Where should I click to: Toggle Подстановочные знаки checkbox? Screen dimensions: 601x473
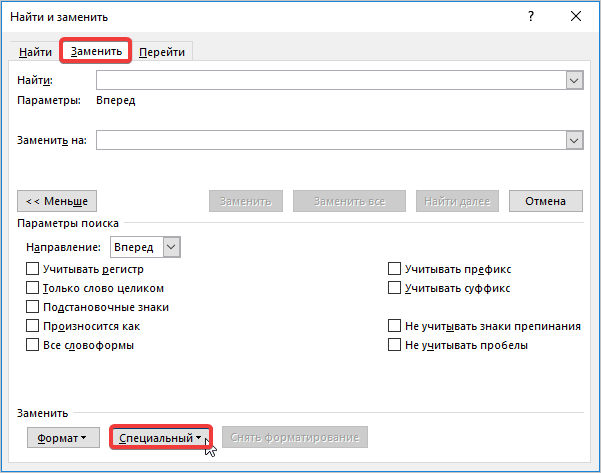point(32,307)
